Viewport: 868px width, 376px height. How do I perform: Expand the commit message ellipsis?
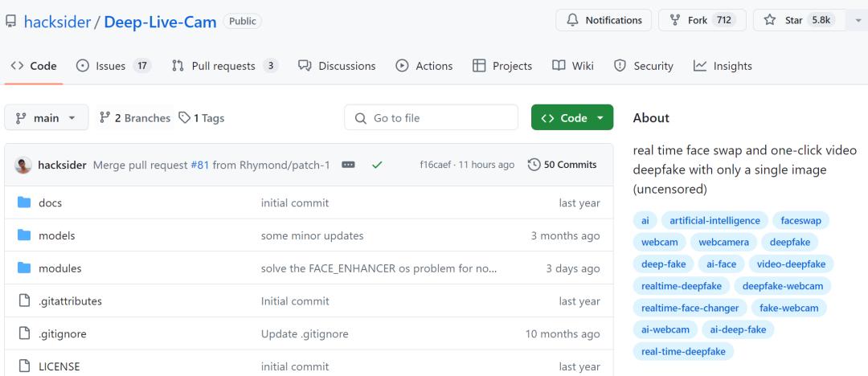(348, 165)
